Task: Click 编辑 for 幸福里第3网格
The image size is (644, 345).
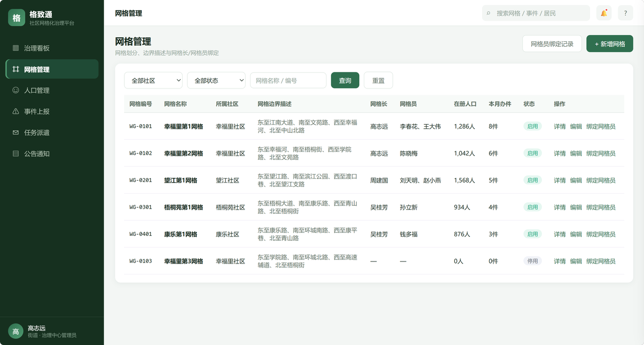Action: coord(576,262)
